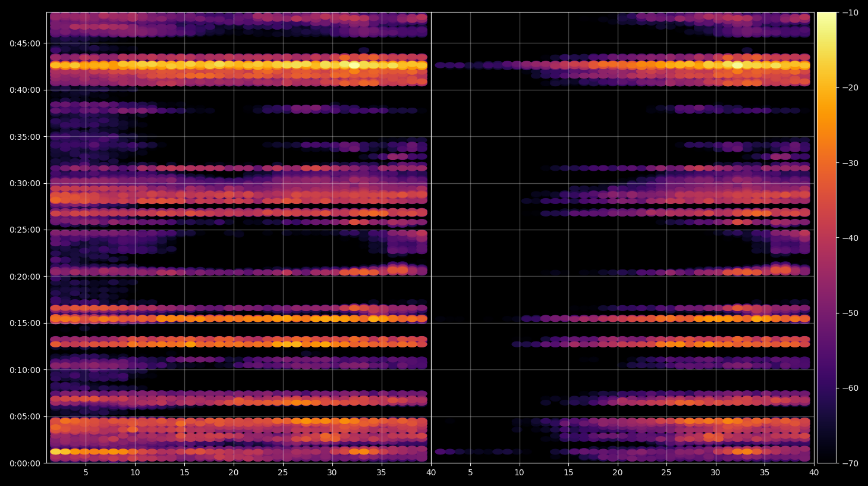Click the left heatmap's x-axis tick 35
Image resolution: width=868 pixels, height=486 pixels.
[381, 473]
